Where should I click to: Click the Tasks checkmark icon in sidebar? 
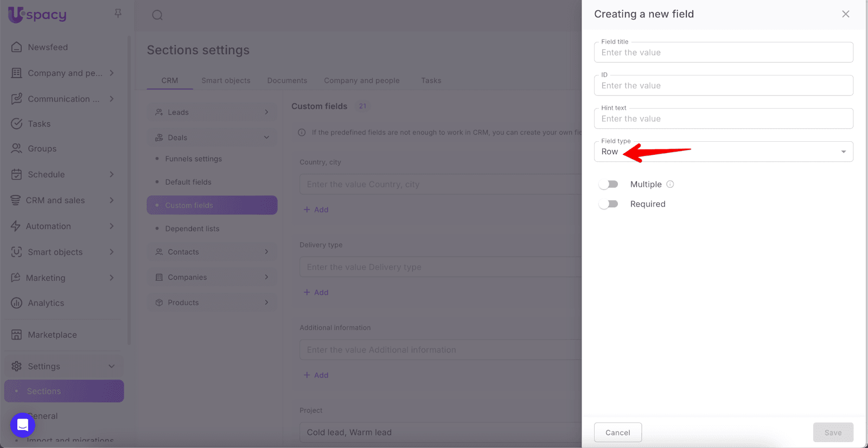pyautogui.click(x=17, y=124)
